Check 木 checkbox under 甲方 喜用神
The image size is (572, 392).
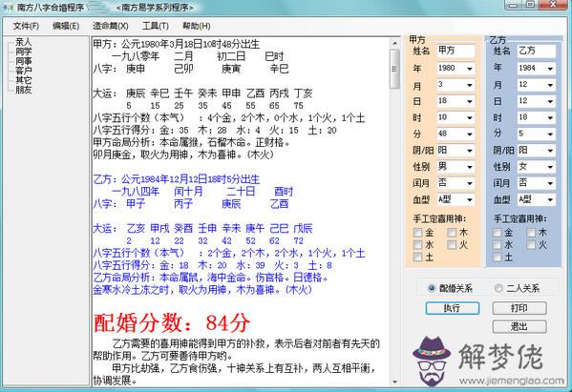pyautogui.click(x=452, y=233)
